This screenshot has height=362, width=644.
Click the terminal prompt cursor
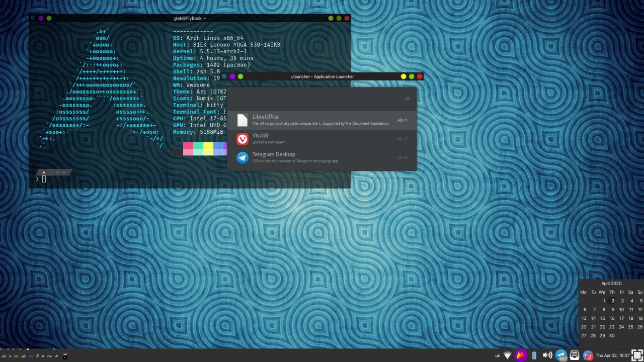(44, 179)
